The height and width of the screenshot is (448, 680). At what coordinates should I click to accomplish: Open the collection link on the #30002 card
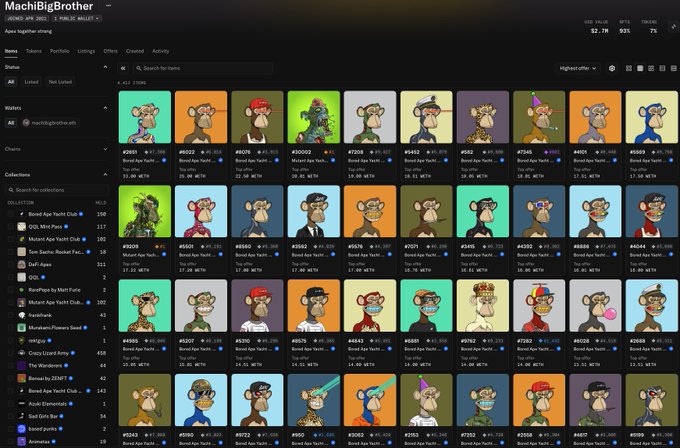coord(310,160)
